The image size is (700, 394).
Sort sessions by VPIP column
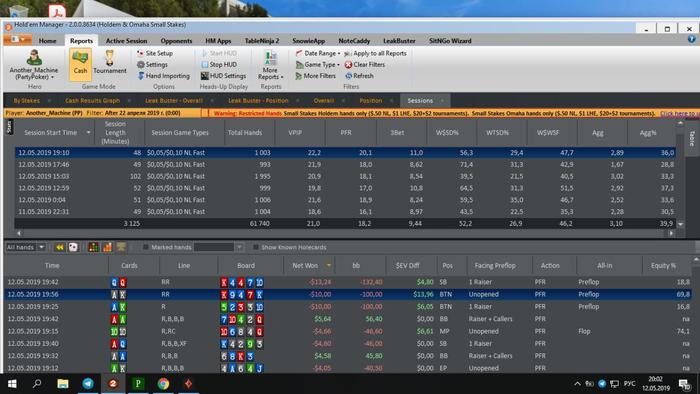pos(295,133)
